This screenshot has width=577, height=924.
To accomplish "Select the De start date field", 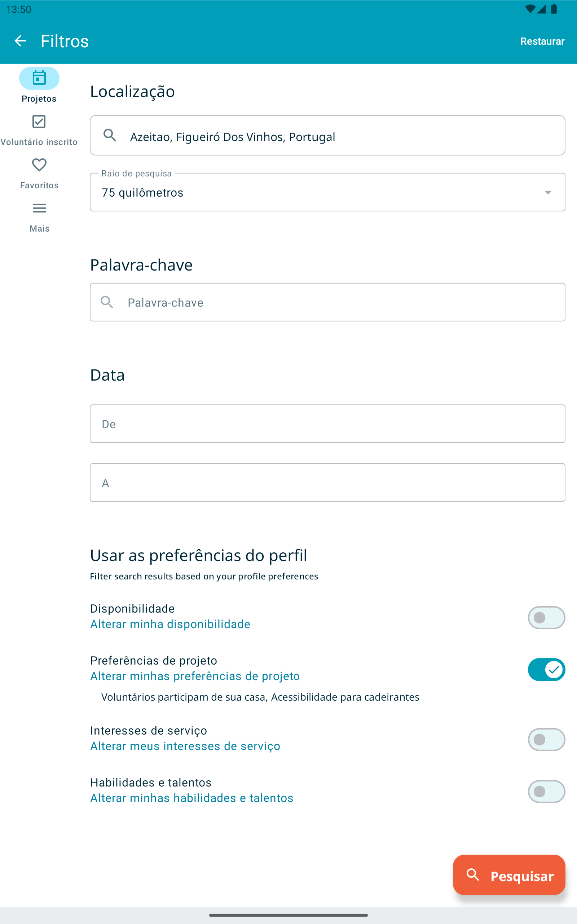I will 327,424.
